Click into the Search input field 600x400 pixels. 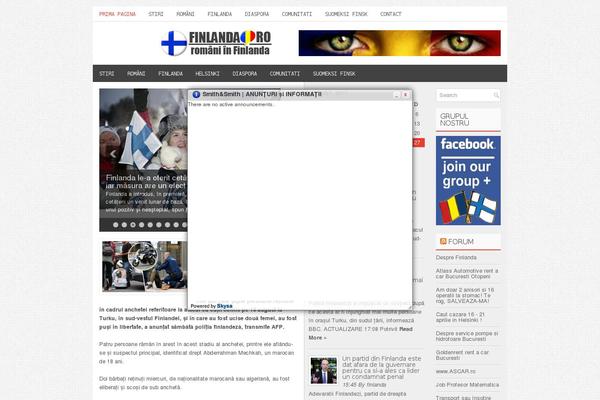(x=462, y=96)
